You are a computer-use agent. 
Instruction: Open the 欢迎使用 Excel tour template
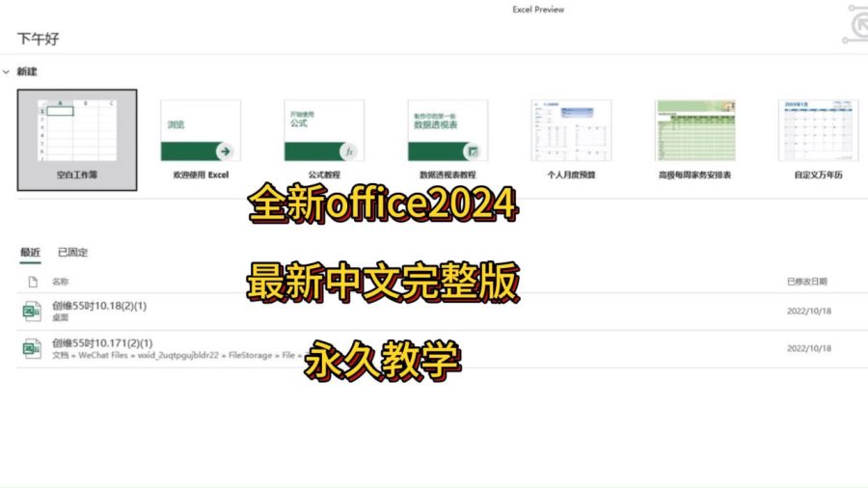201,140
